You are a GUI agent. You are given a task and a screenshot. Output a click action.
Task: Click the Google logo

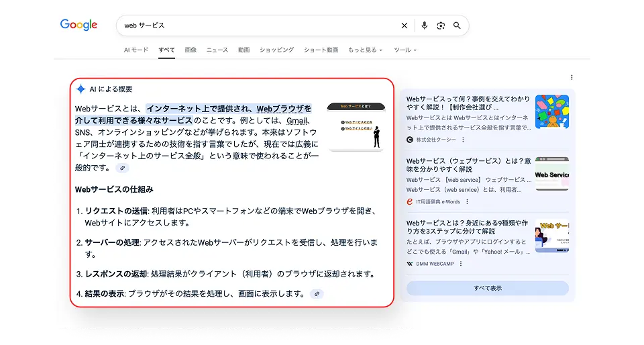(x=78, y=25)
